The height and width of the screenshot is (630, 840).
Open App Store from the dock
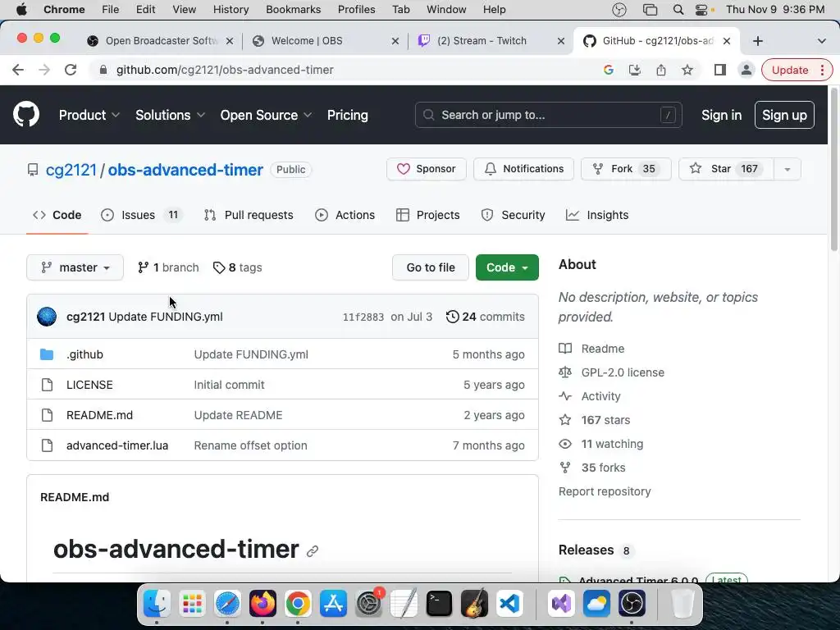pos(333,604)
